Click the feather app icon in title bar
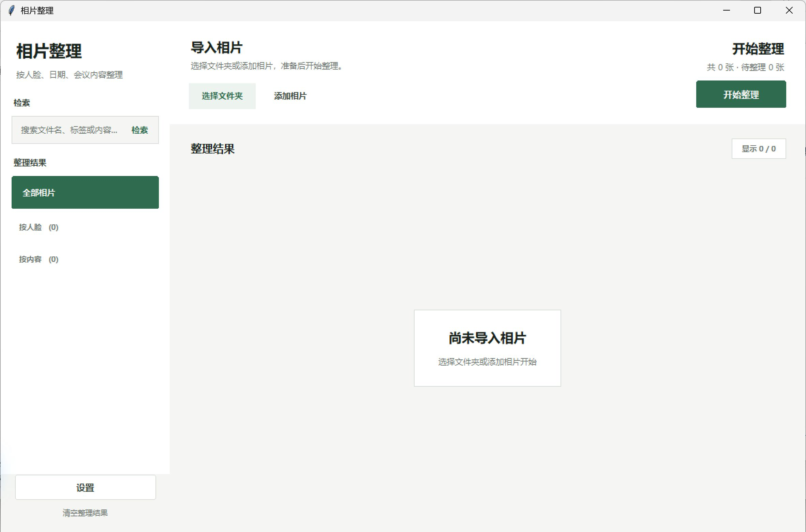This screenshot has width=806, height=532. pyautogui.click(x=12, y=11)
